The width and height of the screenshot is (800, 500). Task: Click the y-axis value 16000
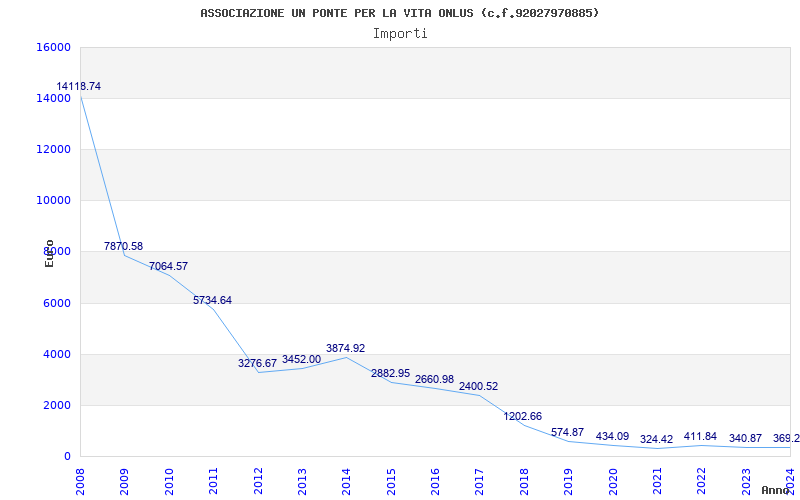[x=53, y=47]
